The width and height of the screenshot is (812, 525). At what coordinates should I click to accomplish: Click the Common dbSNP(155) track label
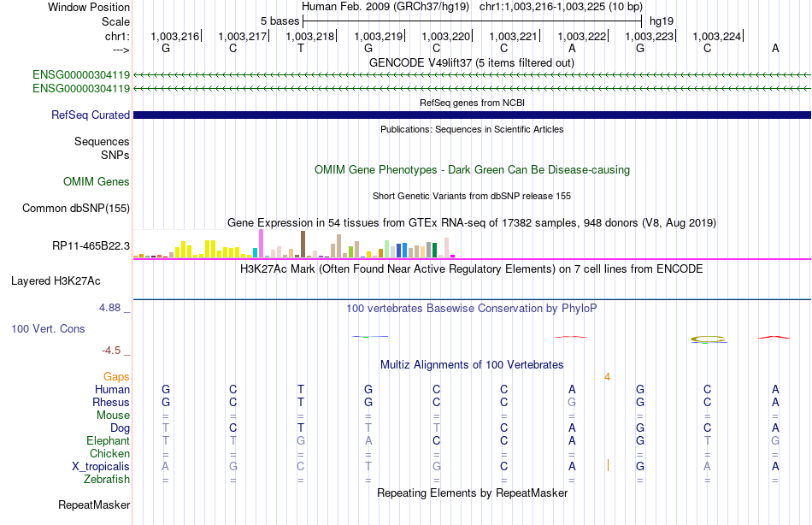click(76, 209)
